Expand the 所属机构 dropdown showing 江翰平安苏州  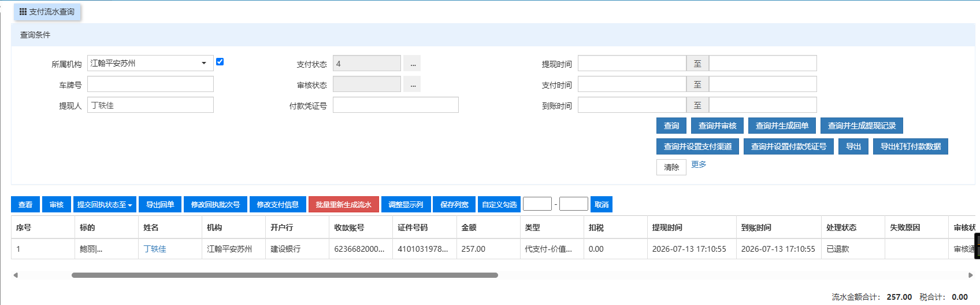click(x=150, y=63)
